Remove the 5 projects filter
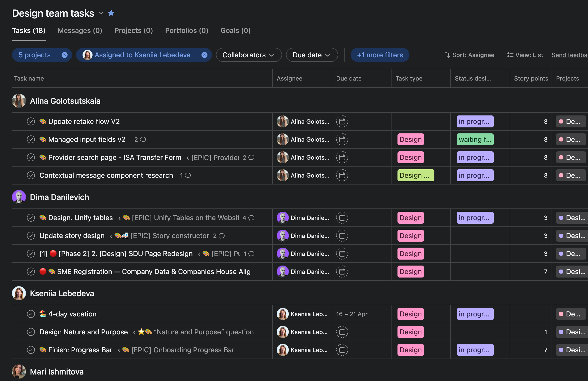The width and height of the screenshot is (588, 381). click(x=65, y=55)
